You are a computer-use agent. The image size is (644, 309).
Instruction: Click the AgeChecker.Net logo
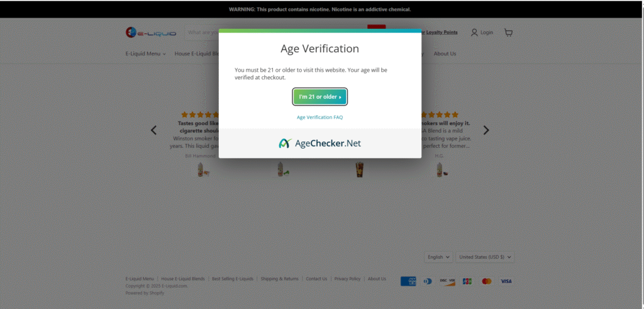tap(319, 143)
